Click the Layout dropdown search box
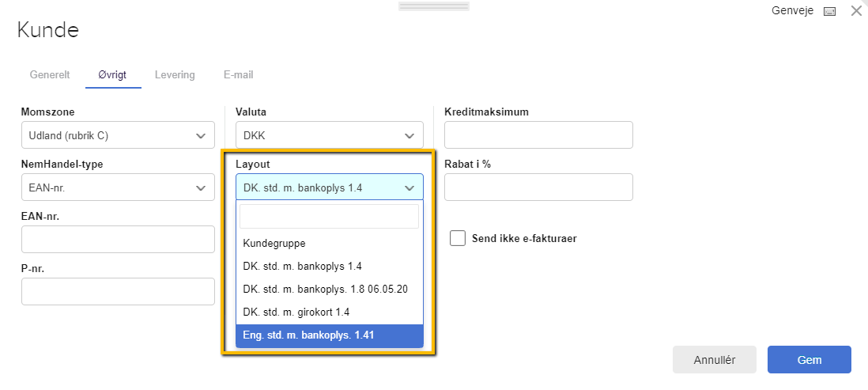The height and width of the screenshot is (390, 868). coord(330,216)
